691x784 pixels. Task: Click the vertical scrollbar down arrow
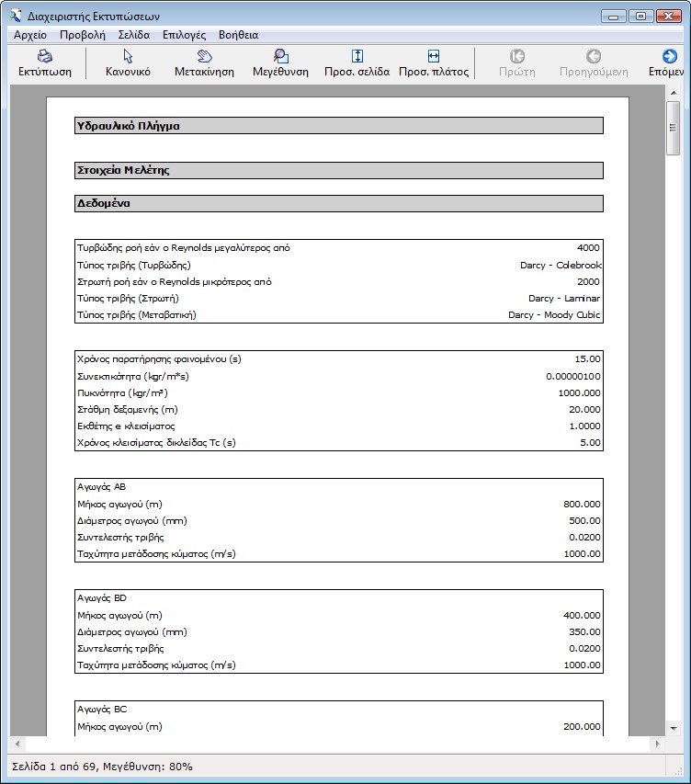(674, 727)
